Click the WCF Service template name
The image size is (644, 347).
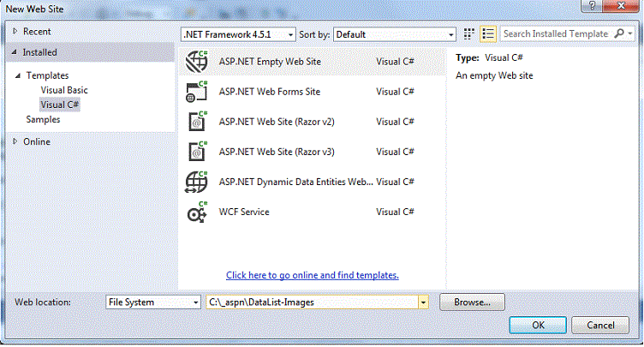[x=244, y=212]
